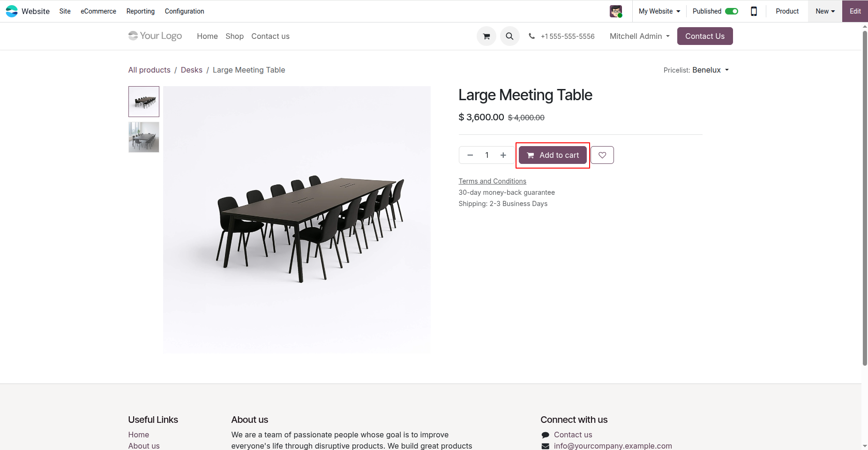Viewport: 868px width, 450px height.
Task: Click the speech bubble icon near Contact us
Action: pos(545,435)
